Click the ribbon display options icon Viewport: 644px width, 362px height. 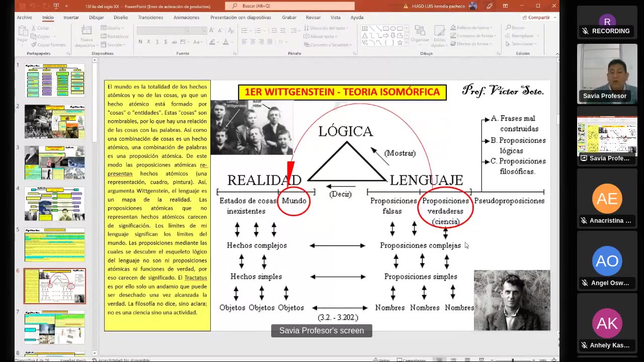pos(505,6)
